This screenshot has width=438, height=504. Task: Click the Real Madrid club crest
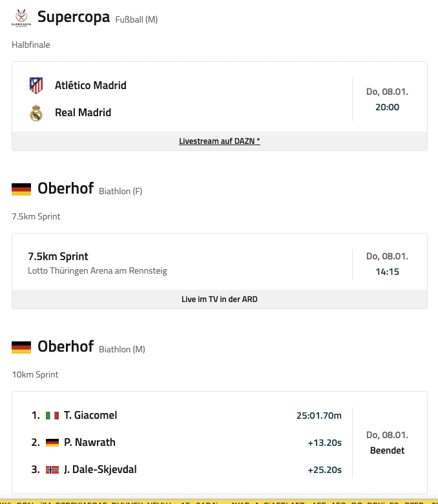pos(36,113)
